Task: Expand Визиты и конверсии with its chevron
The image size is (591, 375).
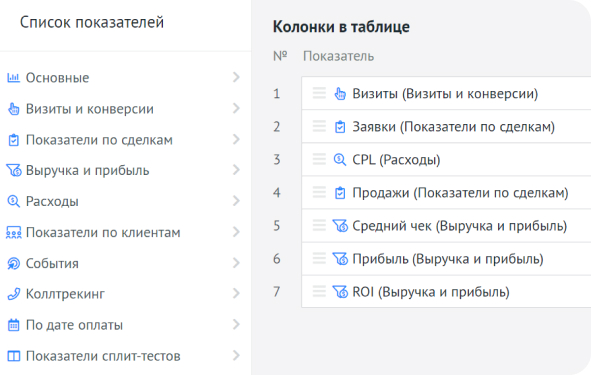Action: [236, 108]
